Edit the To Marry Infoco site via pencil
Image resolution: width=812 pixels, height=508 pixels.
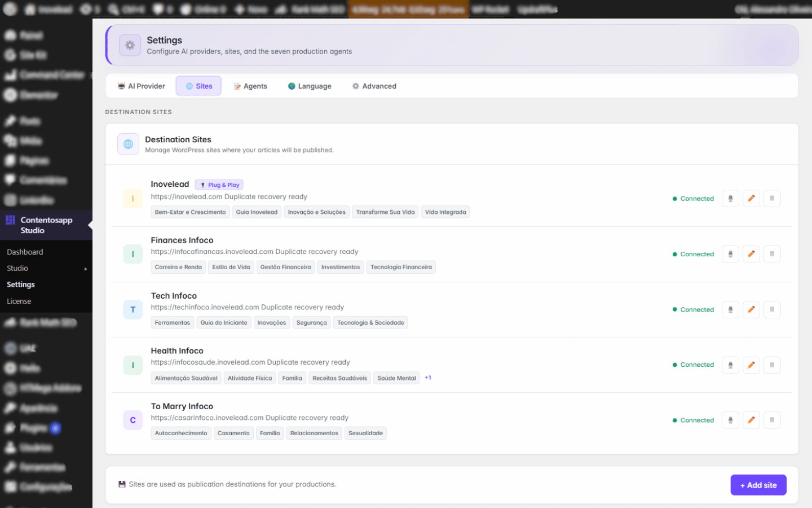click(x=751, y=420)
